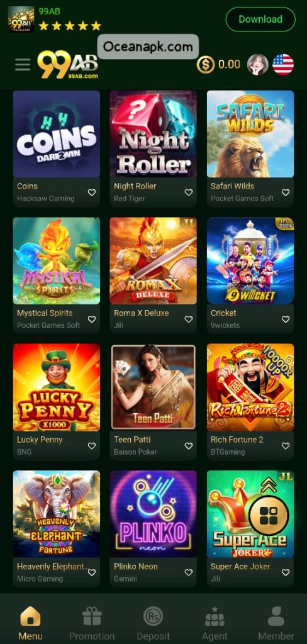The height and width of the screenshot is (644, 307).
Task: Switch to the Member tab
Action: click(276, 623)
